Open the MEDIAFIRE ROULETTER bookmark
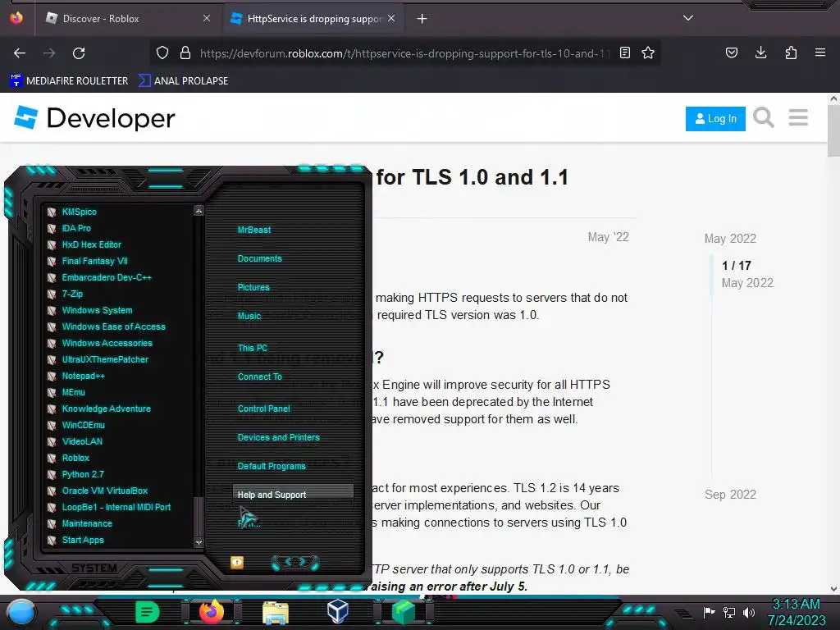Screen dimensions: 840x630 coord(70,81)
